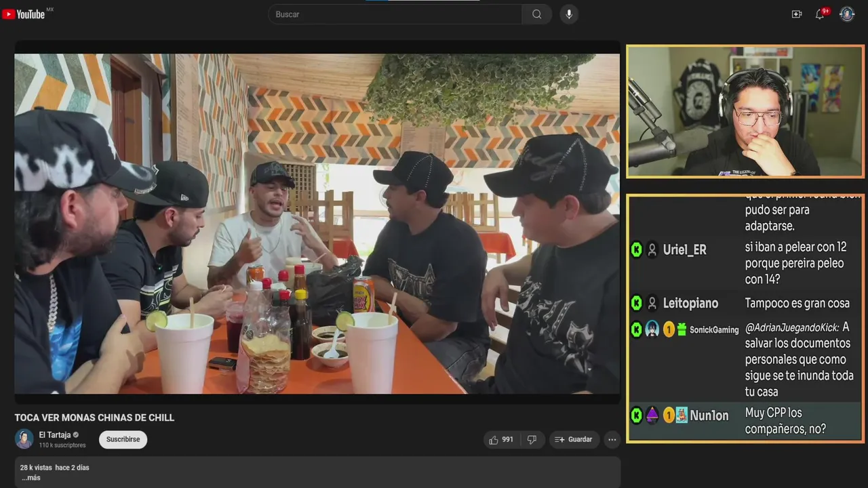The image size is (868, 488).
Task: Start voice search with microphone icon
Action: pos(569,14)
